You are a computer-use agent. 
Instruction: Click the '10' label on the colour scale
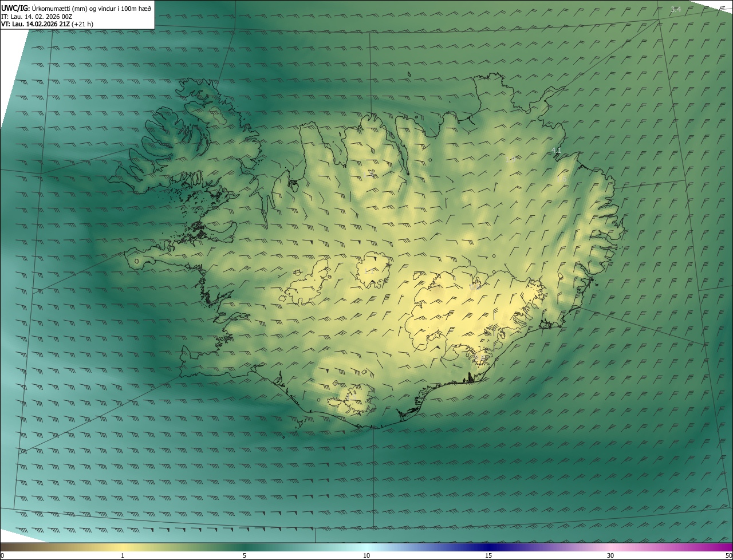[366, 555]
